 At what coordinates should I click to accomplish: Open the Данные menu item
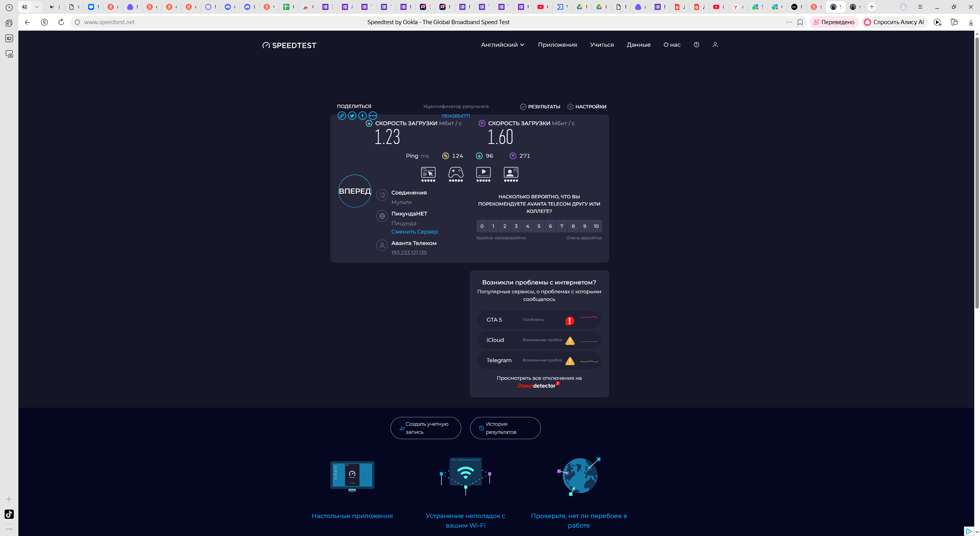[x=639, y=45]
